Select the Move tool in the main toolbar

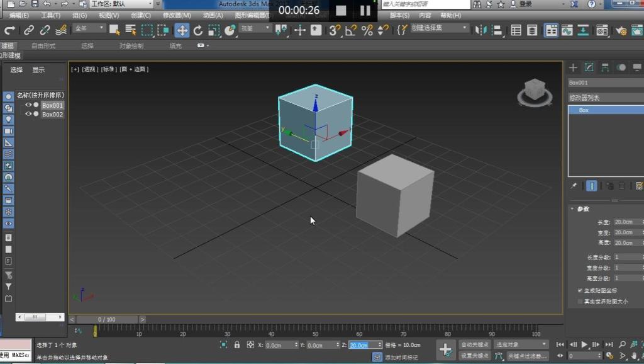click(x=182, y=30)
